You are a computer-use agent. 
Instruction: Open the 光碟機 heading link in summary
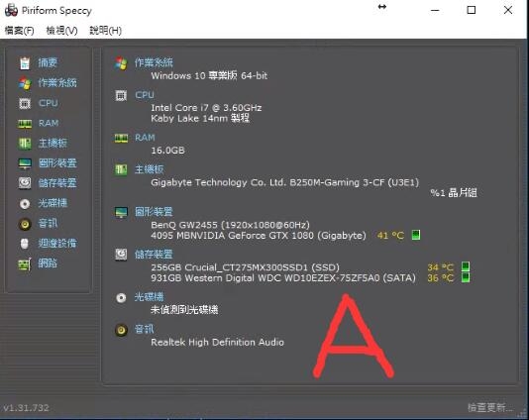click(x=150, y=297)
